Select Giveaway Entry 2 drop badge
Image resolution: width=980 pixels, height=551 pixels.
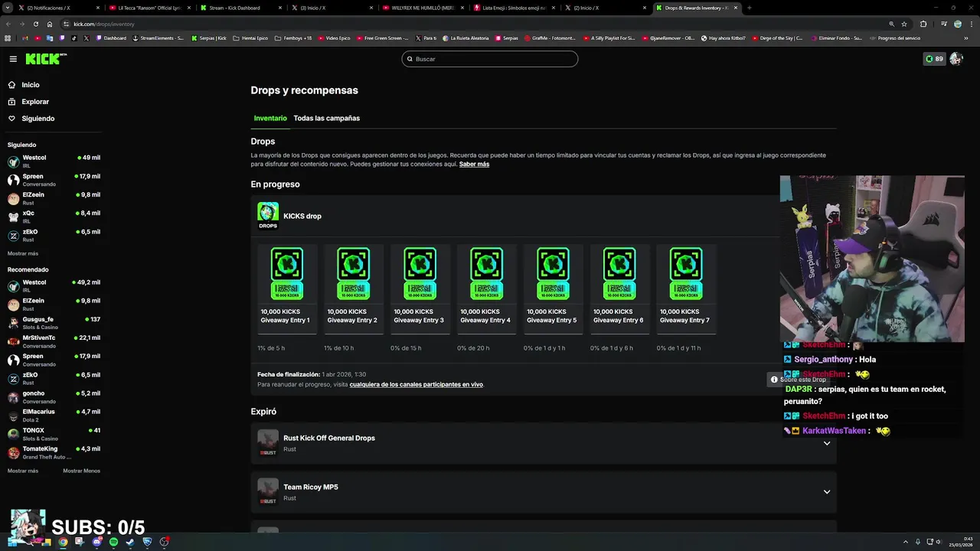click(353, 274)
